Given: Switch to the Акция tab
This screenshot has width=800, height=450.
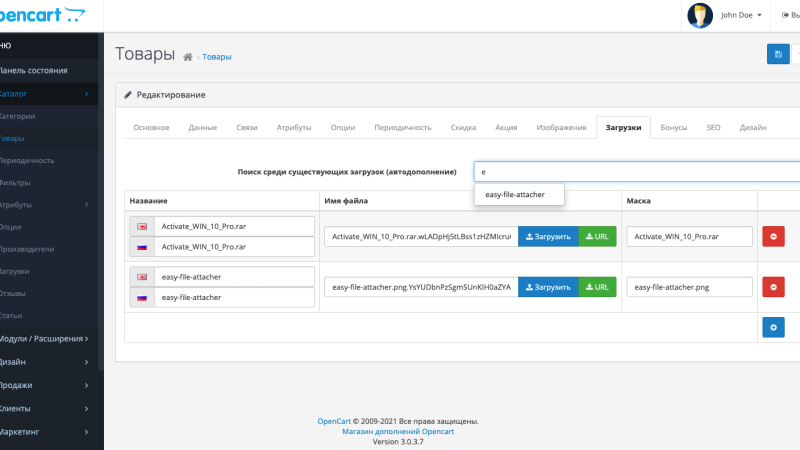Looking at the screenshot, I should tap(506, 128).
